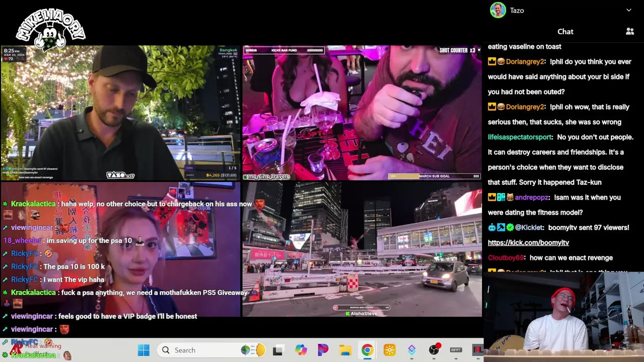Click the March Sub Goal progress bar
Viewport: 644px width, 362px height.
pyautogui.click(x=434, y=176)
